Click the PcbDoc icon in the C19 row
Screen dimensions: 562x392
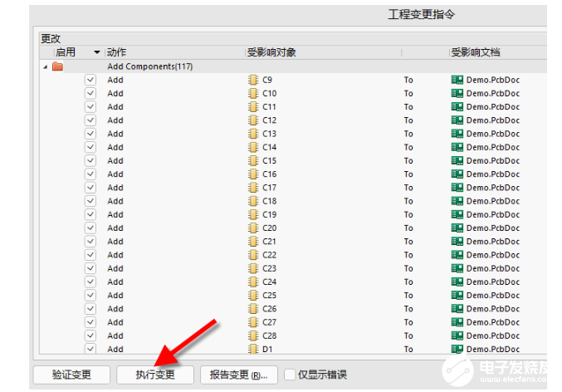pos(457,214)
